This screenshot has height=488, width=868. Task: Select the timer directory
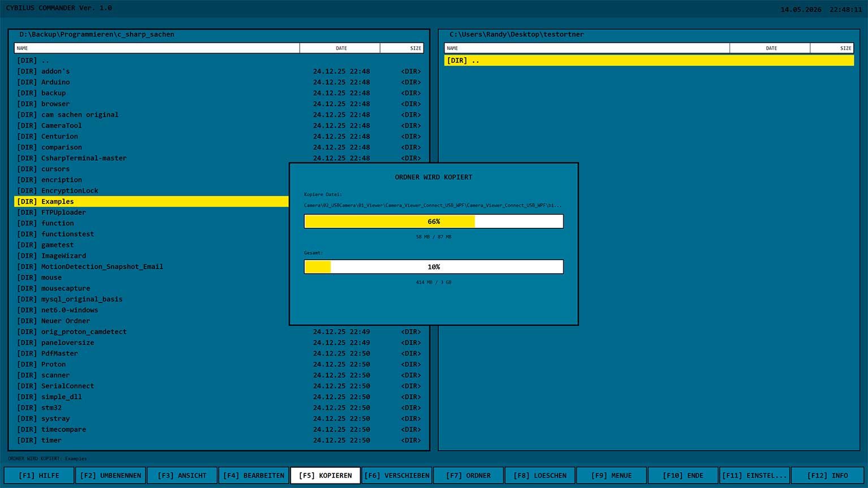point(219,441)
